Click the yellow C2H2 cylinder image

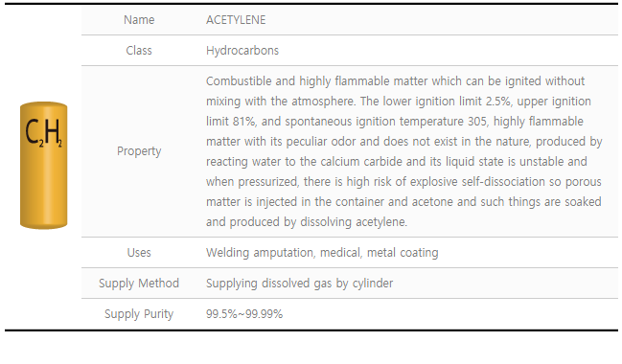click(x=44, y=166)
